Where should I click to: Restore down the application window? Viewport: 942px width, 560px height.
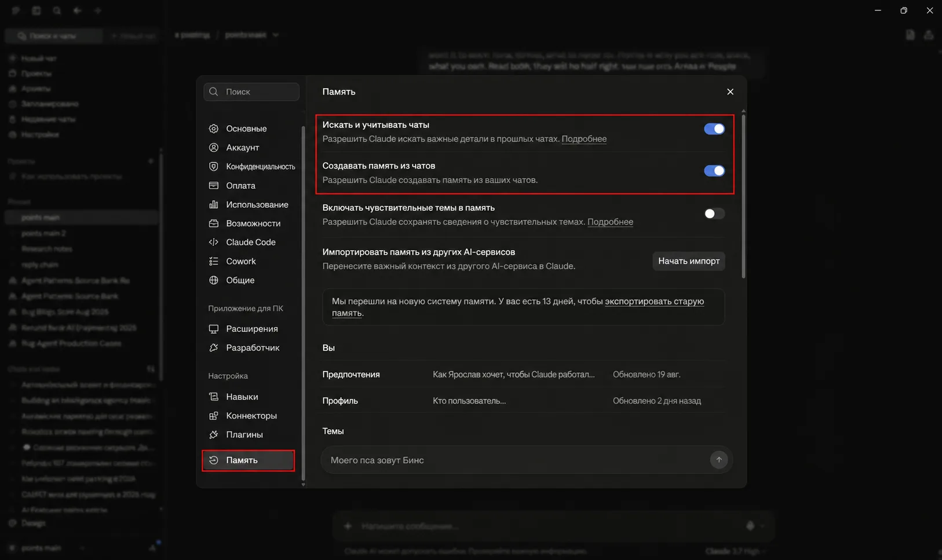click(x=904, y=10)
